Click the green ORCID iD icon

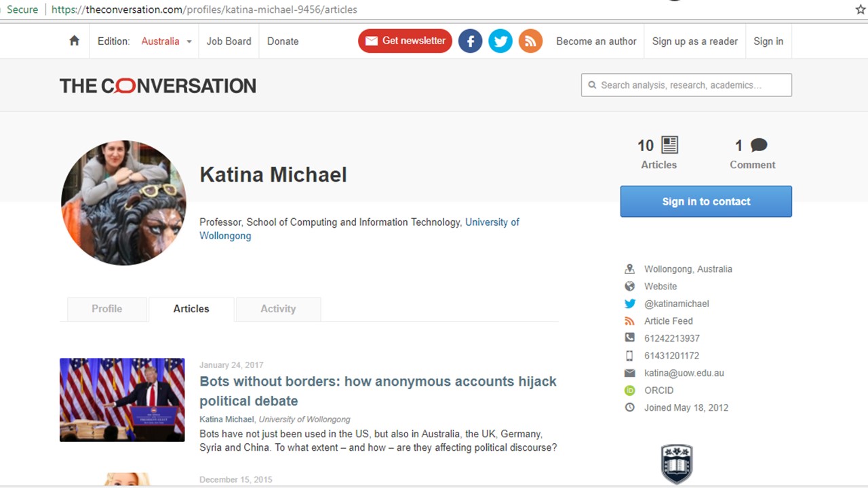[630, 390]
